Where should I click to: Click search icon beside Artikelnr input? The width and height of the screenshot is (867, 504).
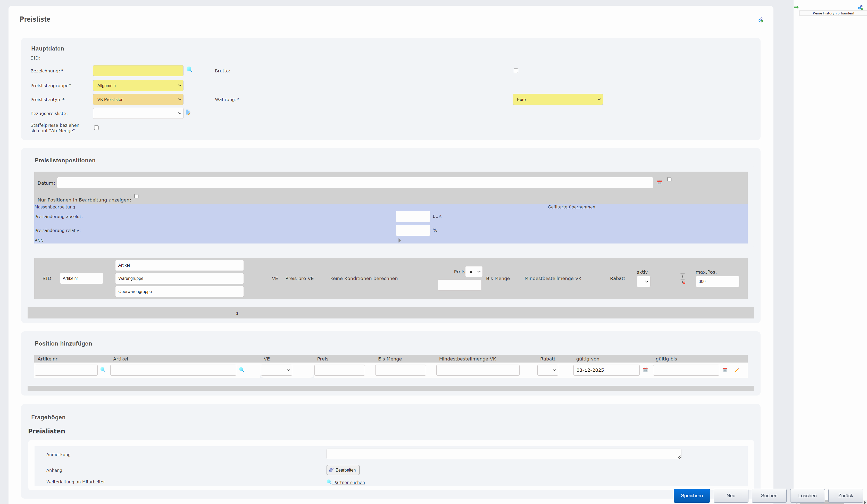click(103, 370)
